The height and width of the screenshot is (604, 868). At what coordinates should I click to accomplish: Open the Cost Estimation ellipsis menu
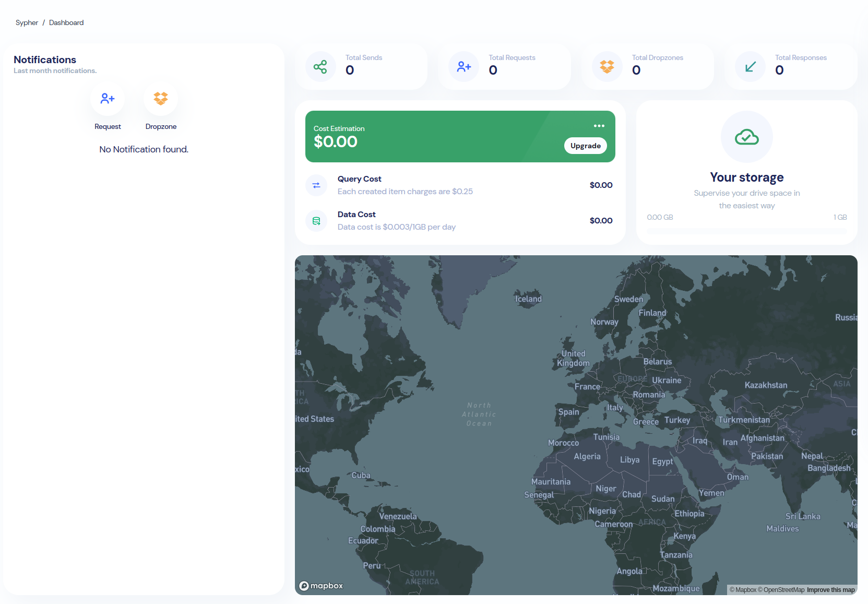(599, 125)
